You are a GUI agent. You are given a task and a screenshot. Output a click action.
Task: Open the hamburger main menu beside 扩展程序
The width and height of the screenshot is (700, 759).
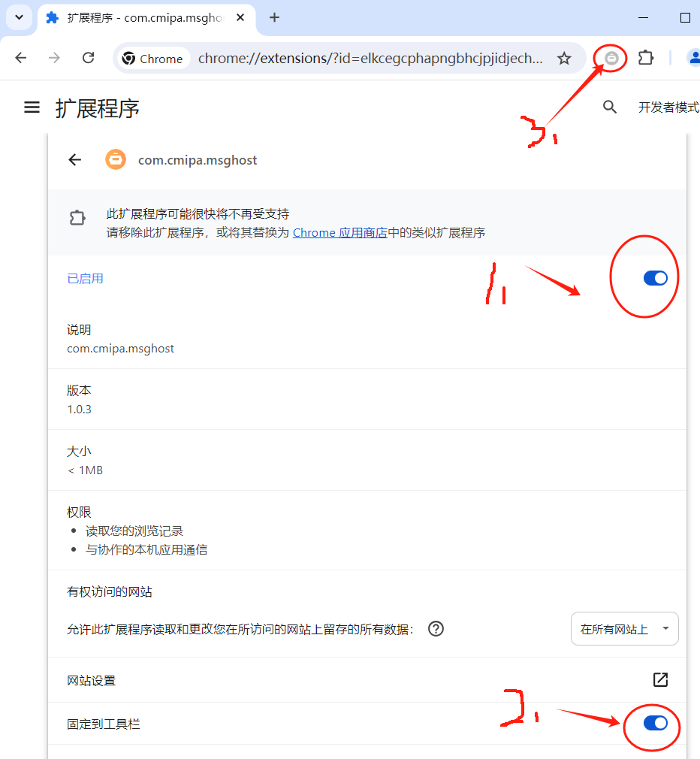tap(32, 107)
